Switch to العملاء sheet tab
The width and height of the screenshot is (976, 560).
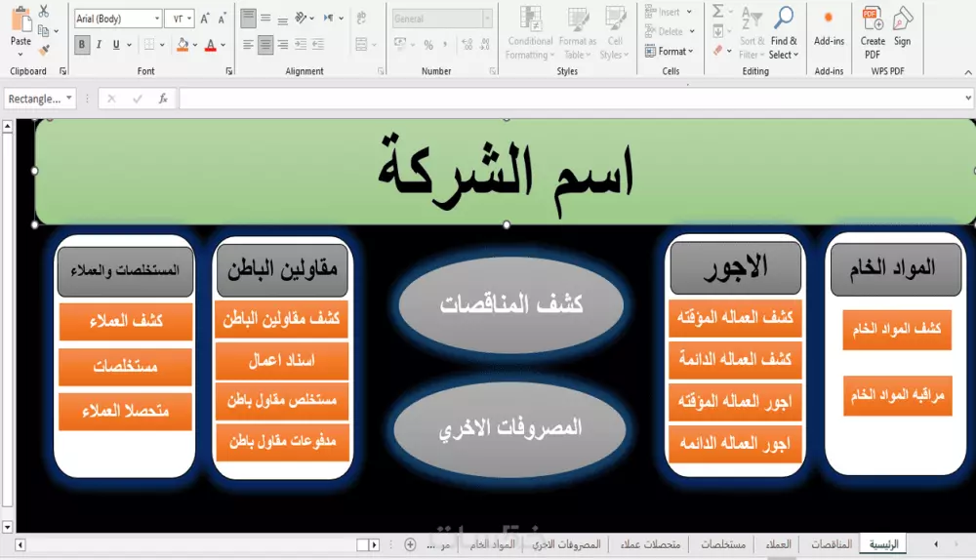(778, 544)
